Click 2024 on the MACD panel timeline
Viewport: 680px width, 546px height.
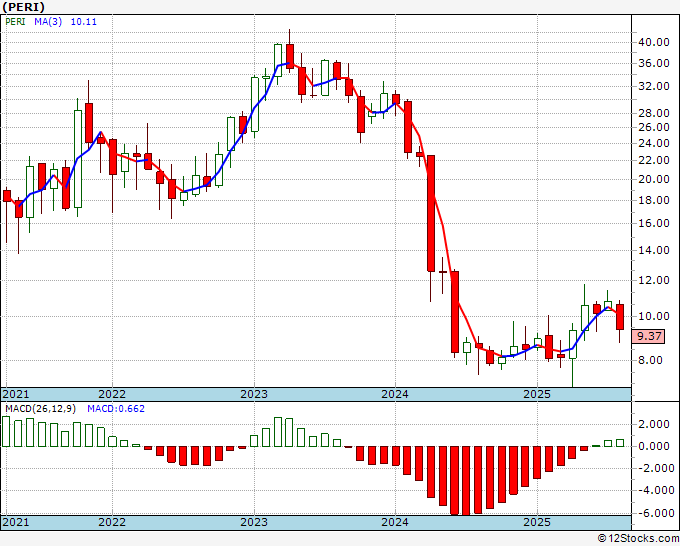point(395,522)
